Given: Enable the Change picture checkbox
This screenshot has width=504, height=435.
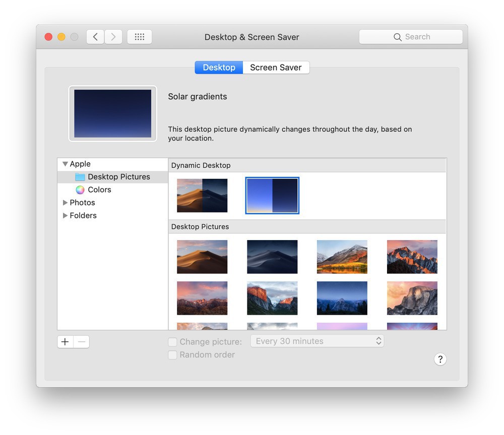Looking at the screenshot, I should tap(172, 342).
